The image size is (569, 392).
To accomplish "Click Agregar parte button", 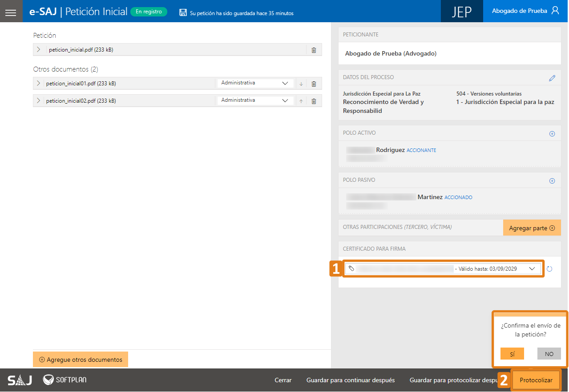I will point(532,228).
